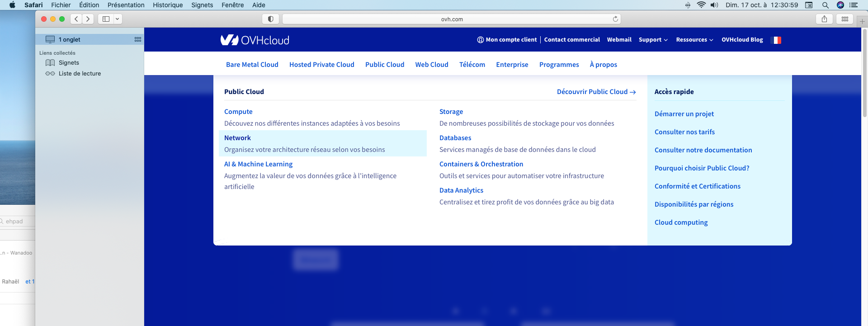Go back with Safari's back arrow
868x326 pixels.
(x=76, y=19)
